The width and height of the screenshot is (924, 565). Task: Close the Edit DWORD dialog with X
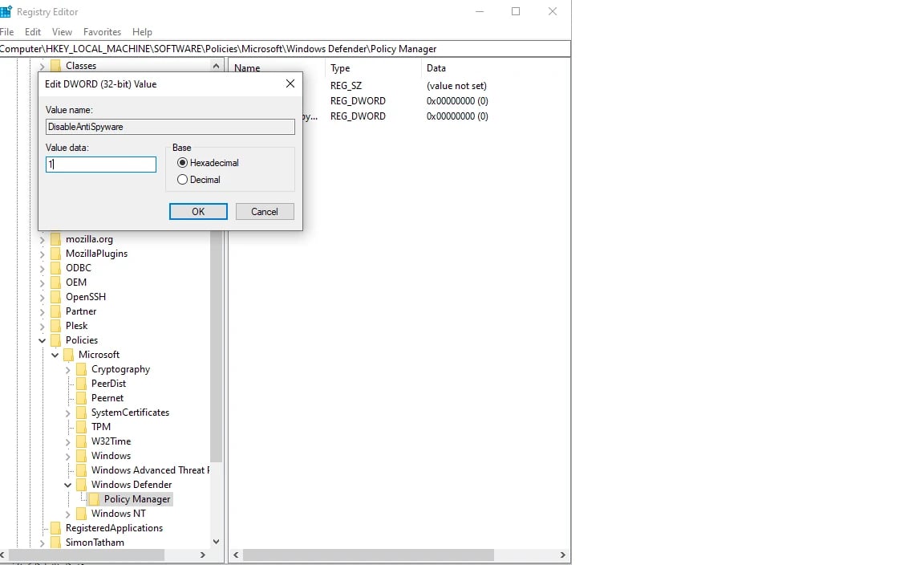[290, 83]
